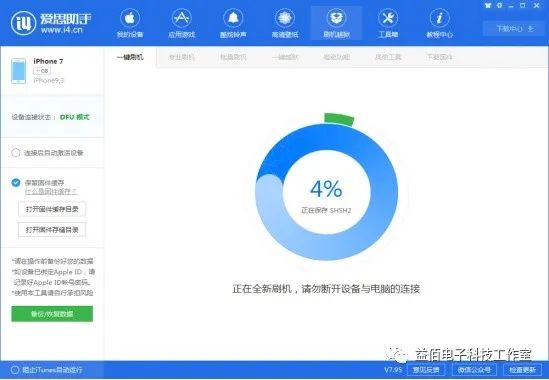Switch to the 专业刷机 tab
This screenshot has width=549, height=380.
(x=182, y=57)
